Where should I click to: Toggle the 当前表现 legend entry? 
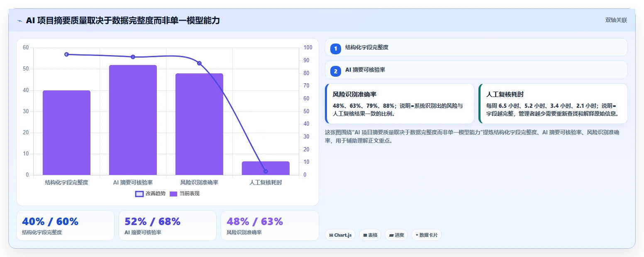[x=185, y=194]
